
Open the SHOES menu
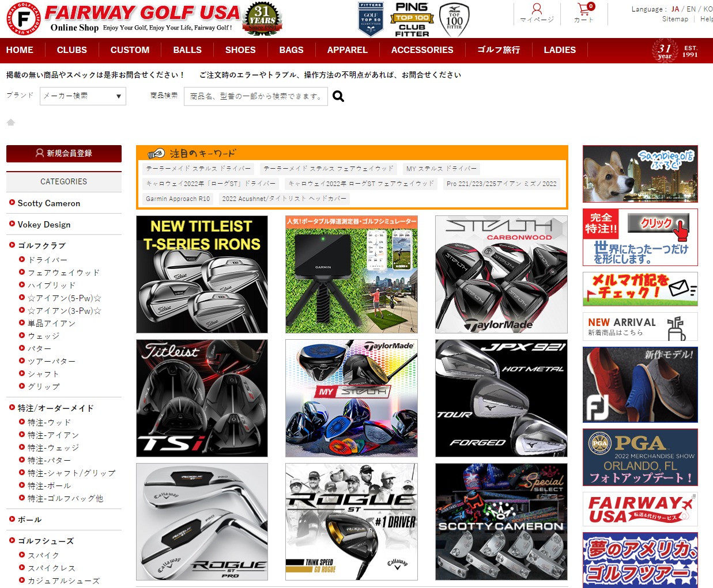coord(240,50)
